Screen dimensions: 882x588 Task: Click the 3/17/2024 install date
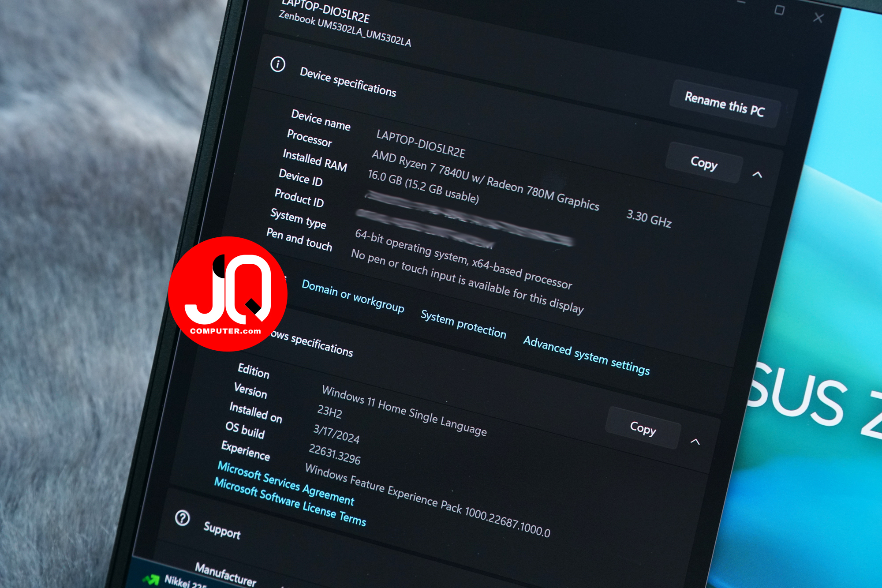(336, 434)
